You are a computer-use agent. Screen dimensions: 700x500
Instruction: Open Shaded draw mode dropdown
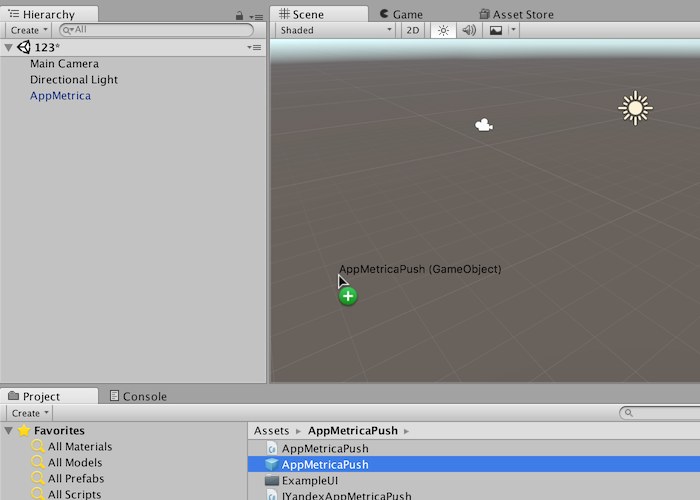coord(335,30)
